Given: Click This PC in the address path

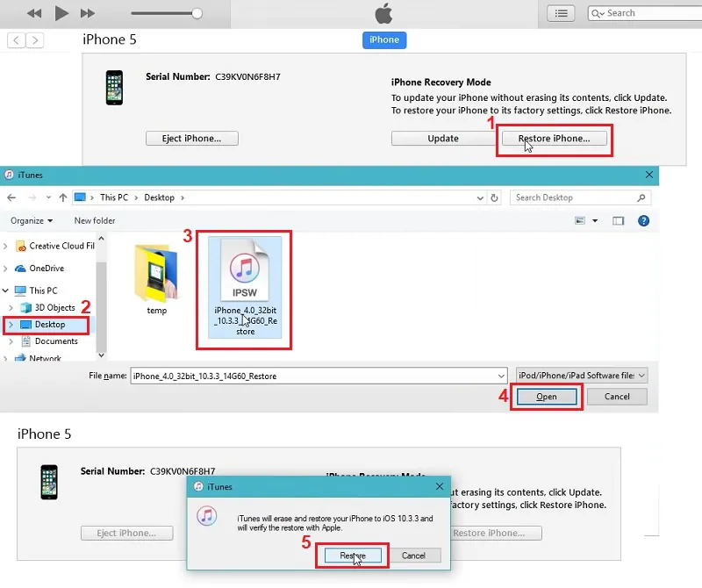Looking at the screenshot, I should [114, 197].
